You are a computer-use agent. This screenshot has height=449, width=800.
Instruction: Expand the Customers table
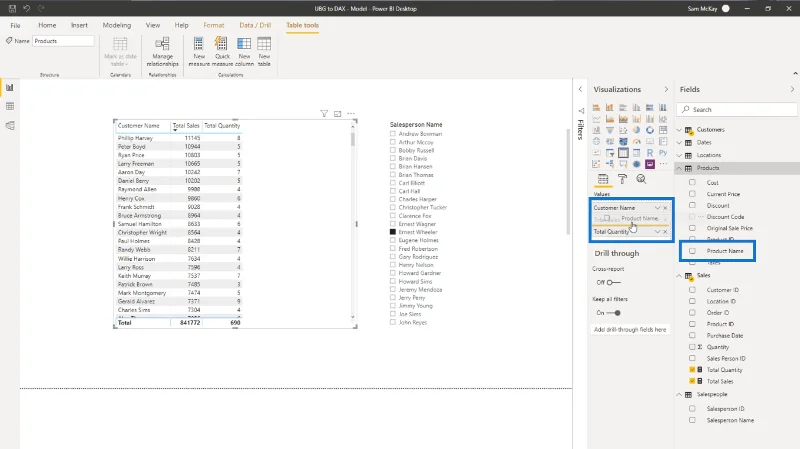point(679,130)
